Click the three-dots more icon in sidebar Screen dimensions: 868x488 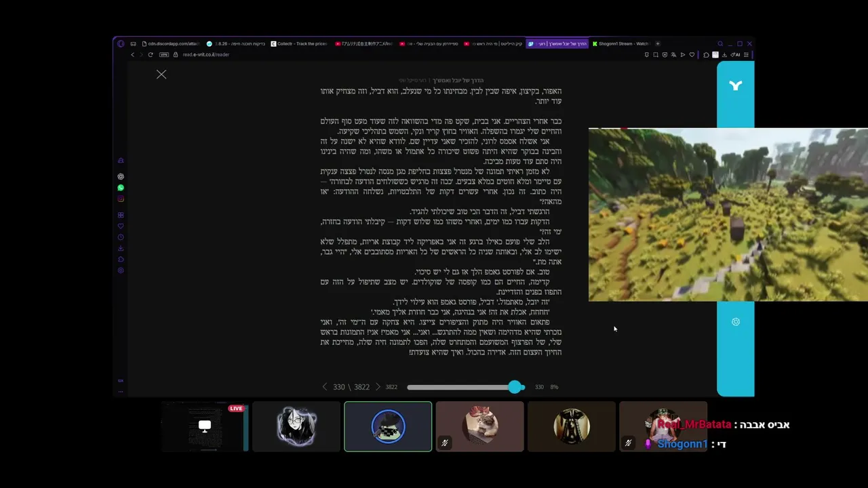pos(121,391)
